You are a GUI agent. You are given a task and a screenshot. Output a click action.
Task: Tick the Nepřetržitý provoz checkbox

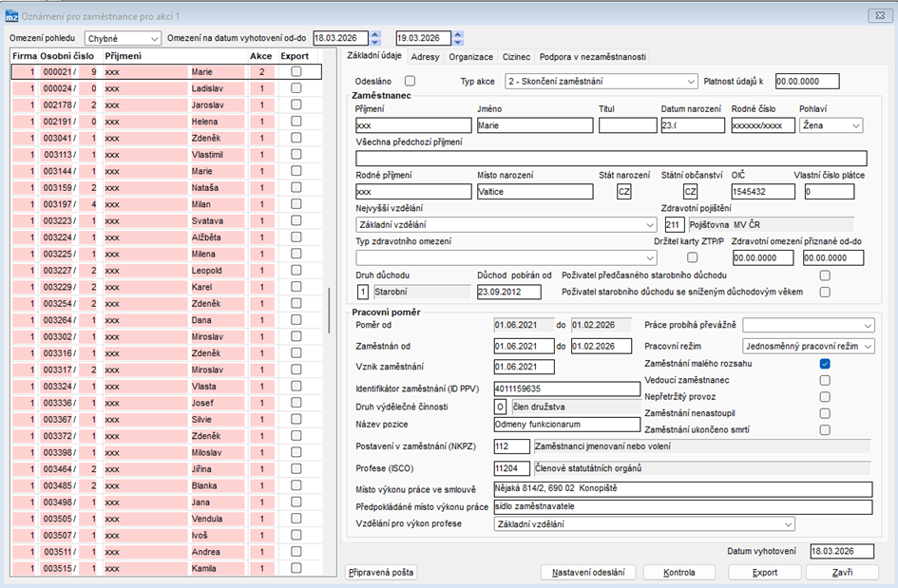[x=825, y=397]
